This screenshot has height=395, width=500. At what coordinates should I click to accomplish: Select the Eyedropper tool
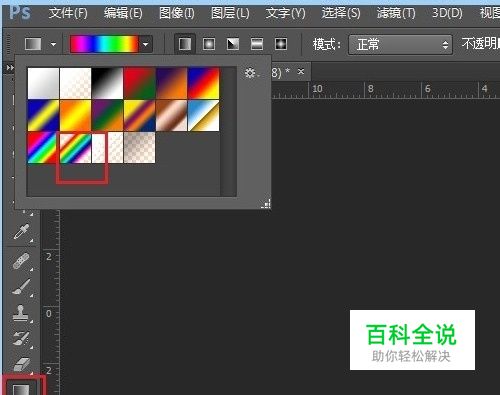[x=21, y=232]
